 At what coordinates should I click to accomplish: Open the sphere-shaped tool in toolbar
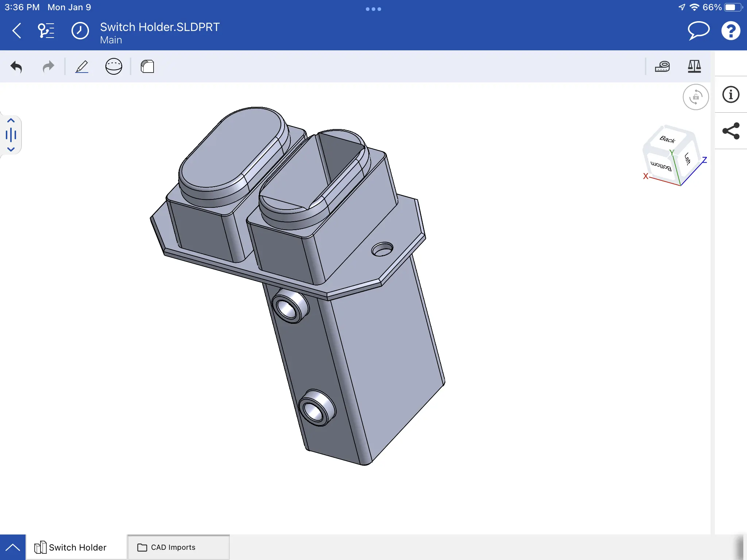[x=114, y=67]
